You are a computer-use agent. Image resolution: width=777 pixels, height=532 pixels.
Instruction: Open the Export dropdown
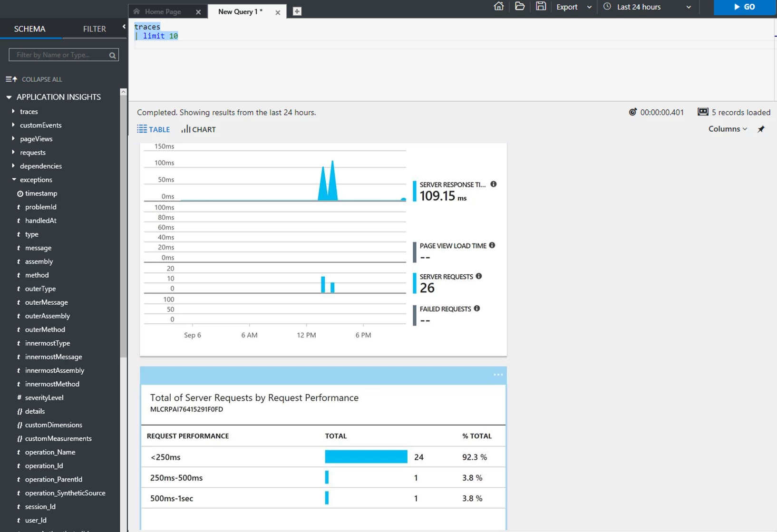574,7
